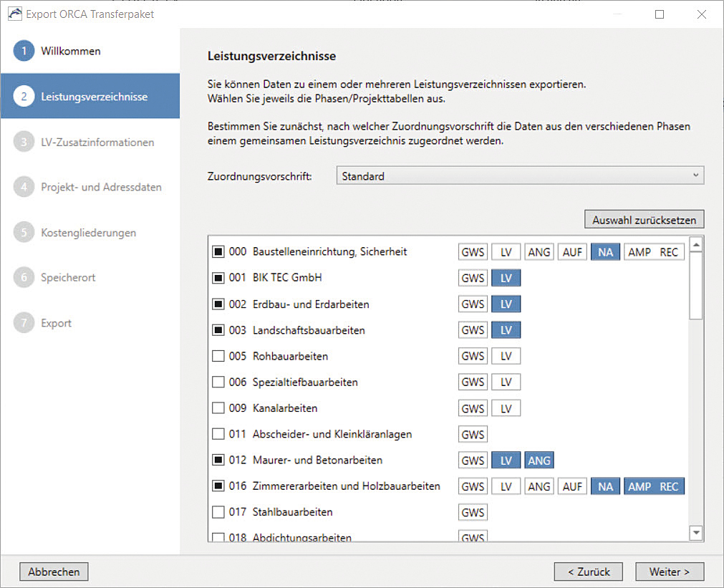Click the Weiter button
The image size is (724, 588).
[x=670, y=572]
